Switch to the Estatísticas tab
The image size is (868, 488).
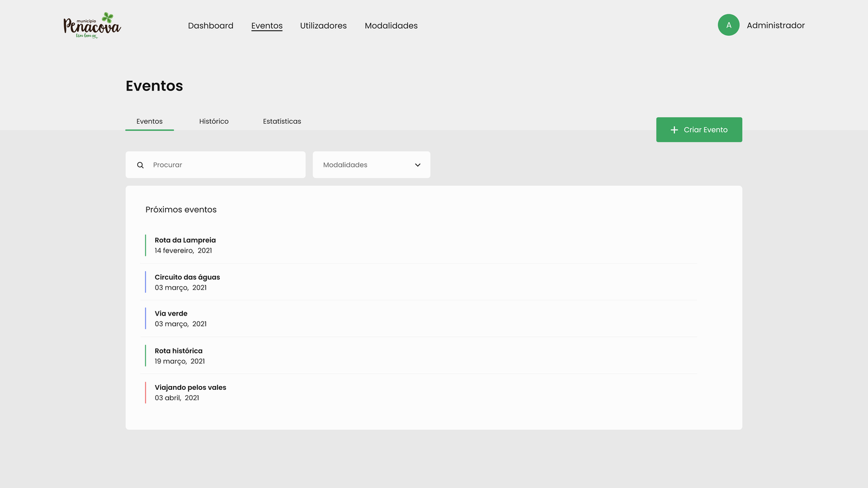coord(282,121)
